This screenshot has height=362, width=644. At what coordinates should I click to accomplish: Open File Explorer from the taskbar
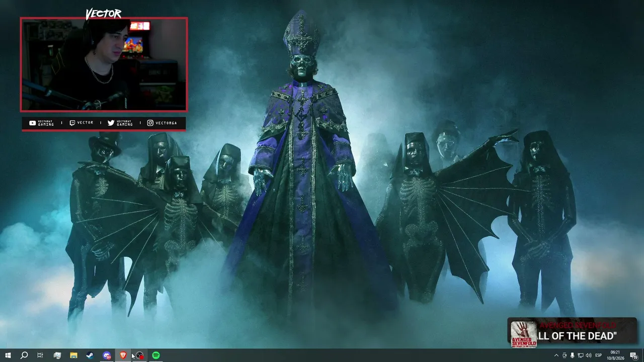coord(73,355)
